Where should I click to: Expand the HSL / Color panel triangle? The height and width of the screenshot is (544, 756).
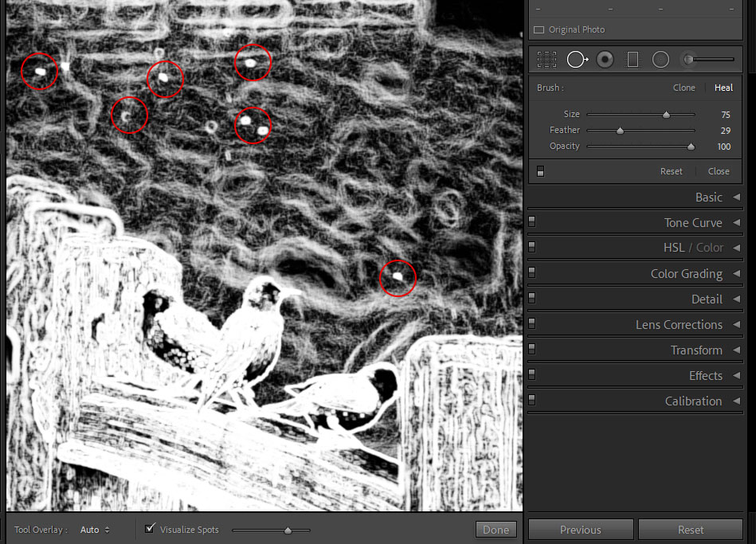tap(736, 248)
